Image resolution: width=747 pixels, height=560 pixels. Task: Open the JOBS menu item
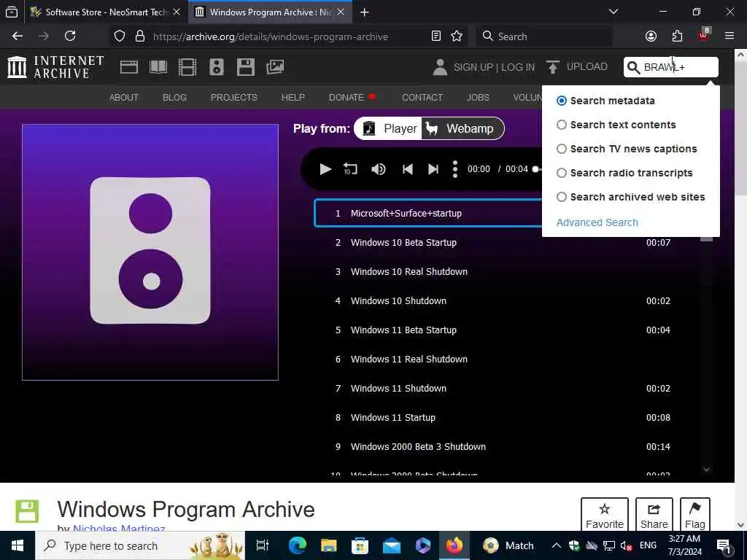pyautogui.click(x=478, y=98)
